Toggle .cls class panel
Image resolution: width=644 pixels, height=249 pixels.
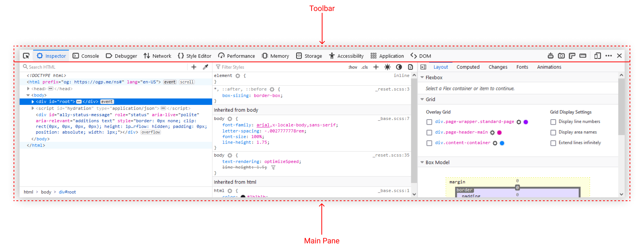(364, 67)
